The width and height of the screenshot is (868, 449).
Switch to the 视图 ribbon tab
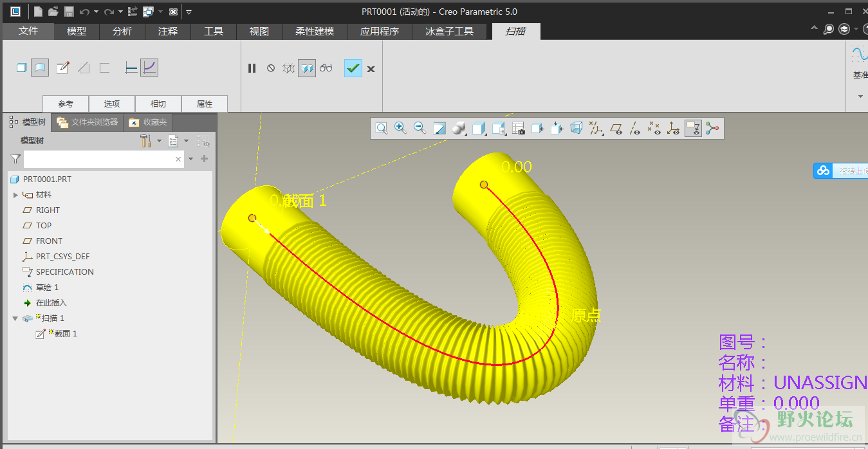259,31
